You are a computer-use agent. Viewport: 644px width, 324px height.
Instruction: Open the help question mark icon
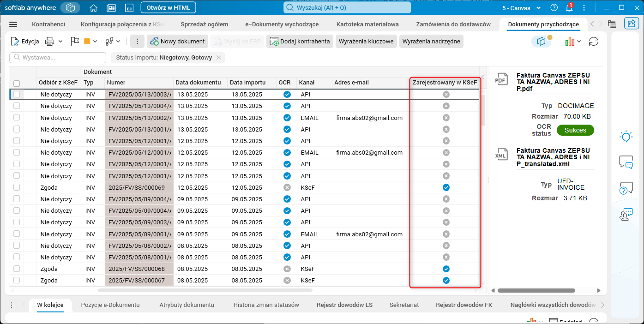point(554,7)
